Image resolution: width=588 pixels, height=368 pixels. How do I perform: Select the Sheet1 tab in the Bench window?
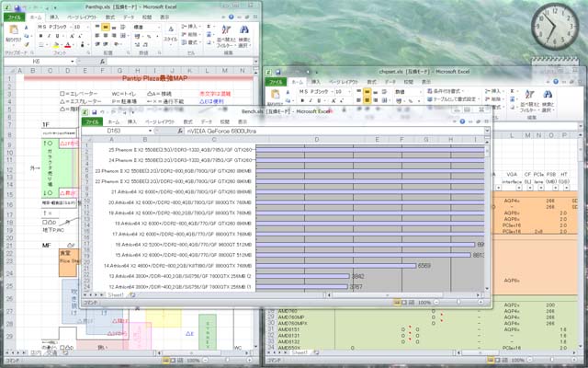(116, 295)
